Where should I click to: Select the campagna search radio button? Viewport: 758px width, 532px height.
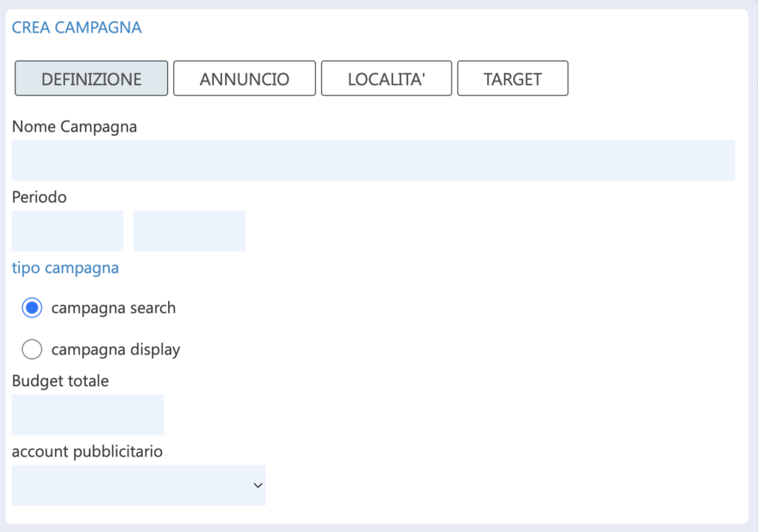[32, 308]
